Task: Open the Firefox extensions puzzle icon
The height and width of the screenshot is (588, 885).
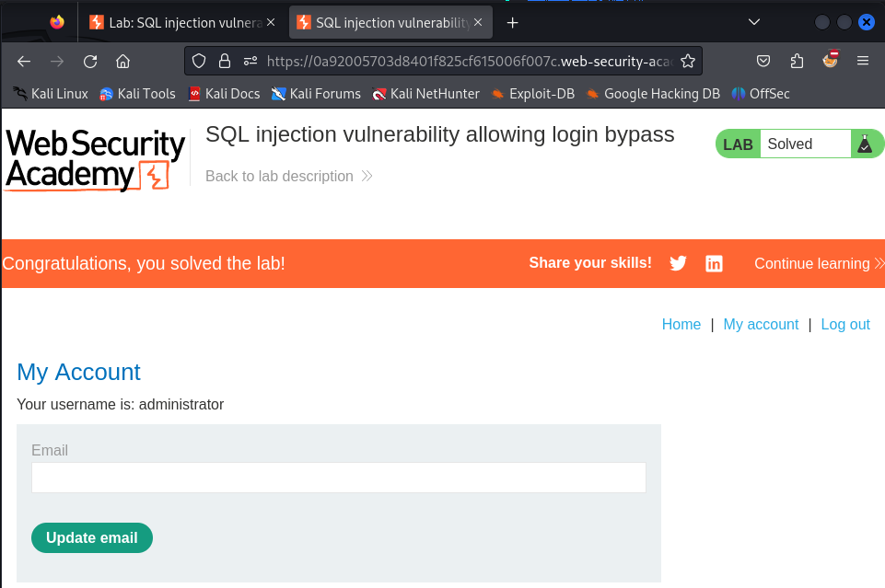Action: [798, 62]
